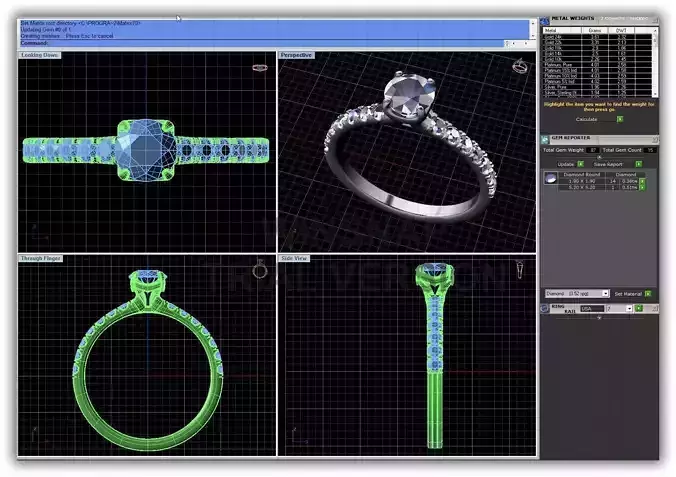The image size is (676, 477).
Task: Click the Gem Reporter panel icon
Action: click(x=545, y=140)
